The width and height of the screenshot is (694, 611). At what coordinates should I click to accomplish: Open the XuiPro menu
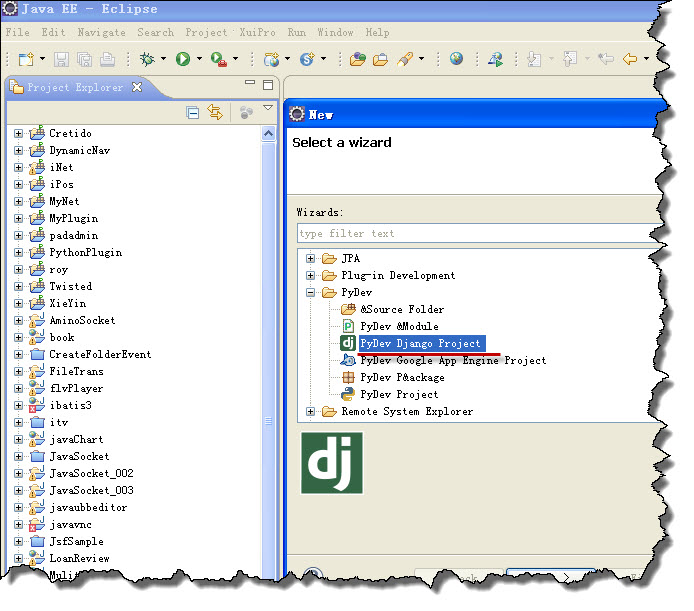coord(257,32)
